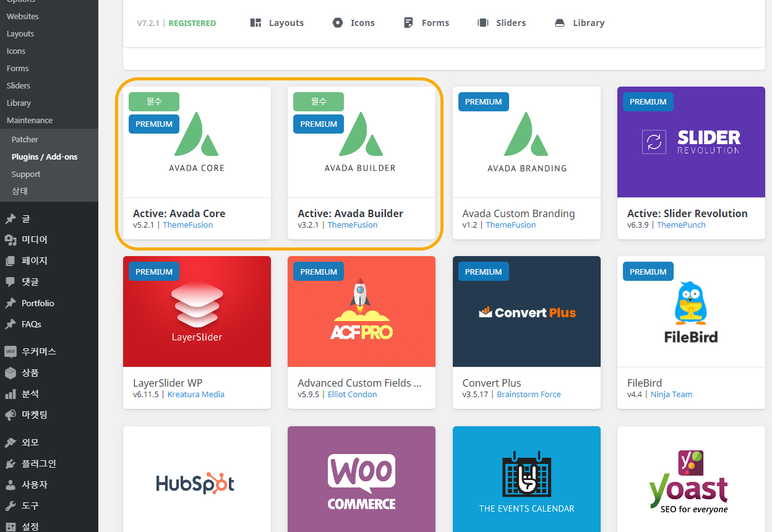The width and height of the screenshot is (772, 532).
Task: Click the PREMIUM badge on Convert Plus
Action: point(484,272)
